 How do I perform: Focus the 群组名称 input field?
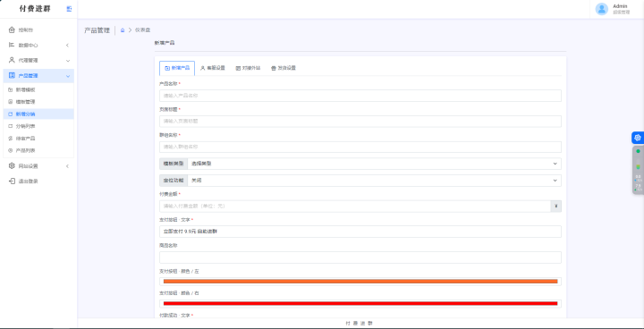pos(360,147)
